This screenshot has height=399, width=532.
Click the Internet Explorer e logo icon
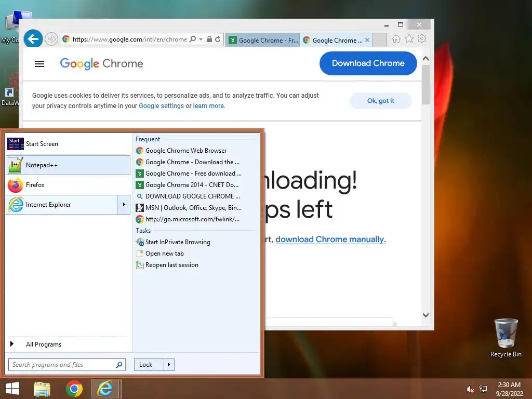pos(16,205)
